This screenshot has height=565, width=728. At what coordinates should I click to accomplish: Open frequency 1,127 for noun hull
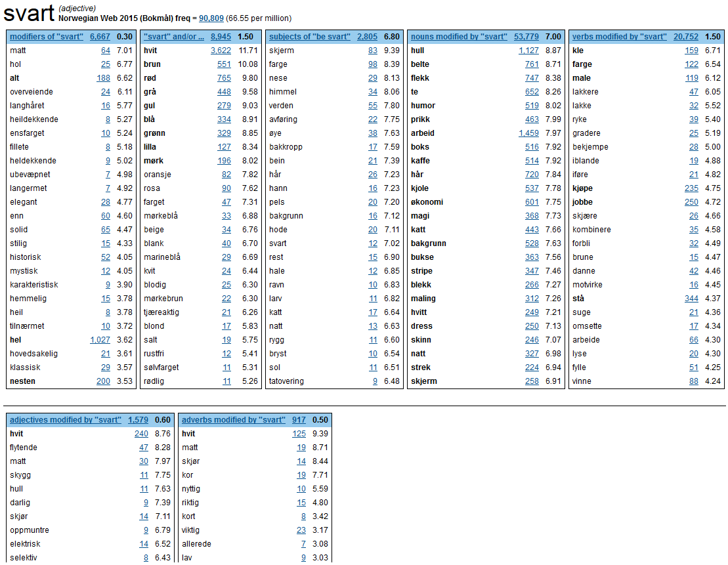pos(529,50)
